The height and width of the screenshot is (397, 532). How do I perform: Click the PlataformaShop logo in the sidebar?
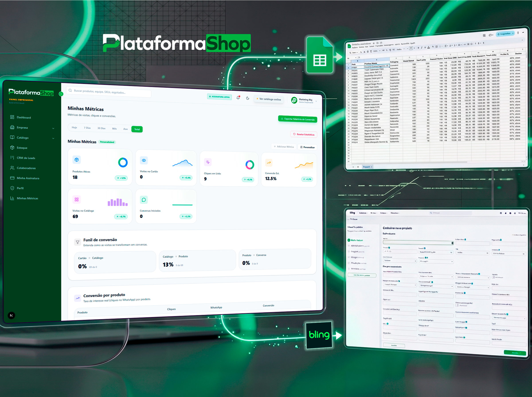tap(31, 92)
